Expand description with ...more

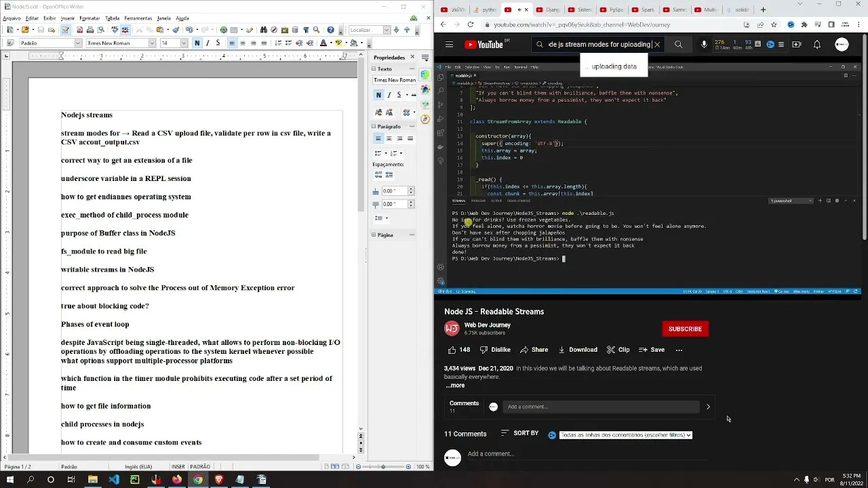455,386
